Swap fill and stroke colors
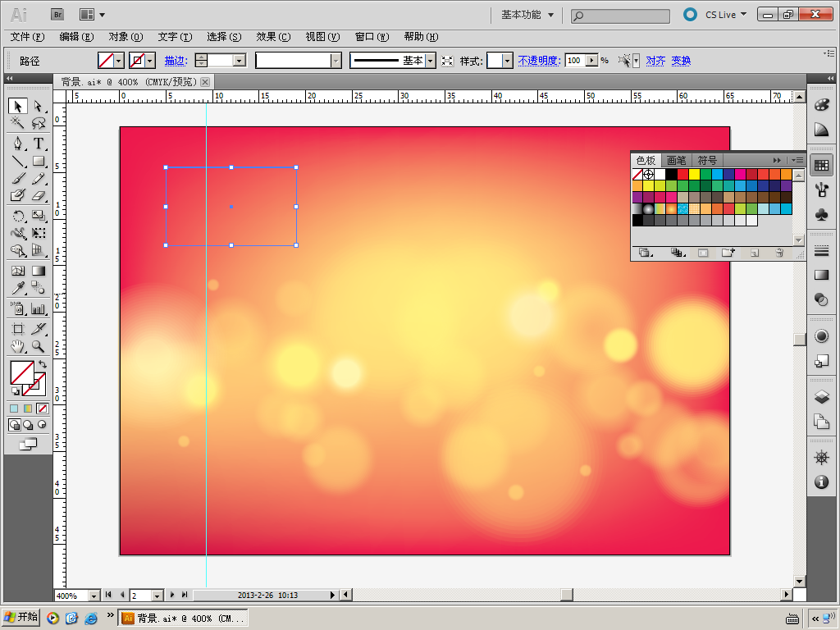 43,364
